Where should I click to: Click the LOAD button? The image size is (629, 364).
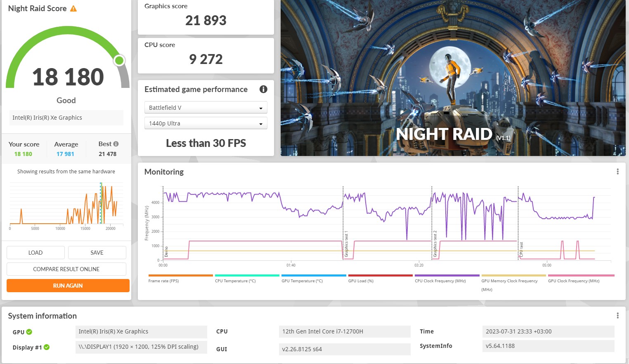pos(35,253)
